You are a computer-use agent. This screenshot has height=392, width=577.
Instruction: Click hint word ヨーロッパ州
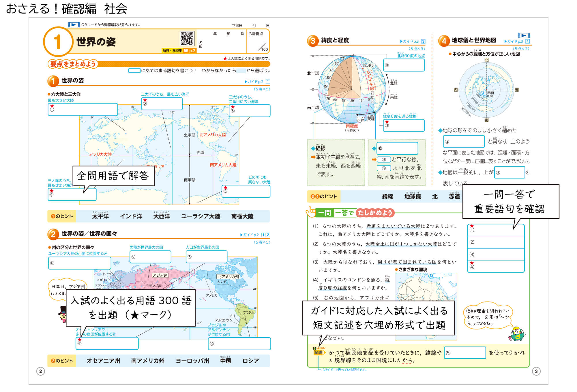click(x=192, y=361)
